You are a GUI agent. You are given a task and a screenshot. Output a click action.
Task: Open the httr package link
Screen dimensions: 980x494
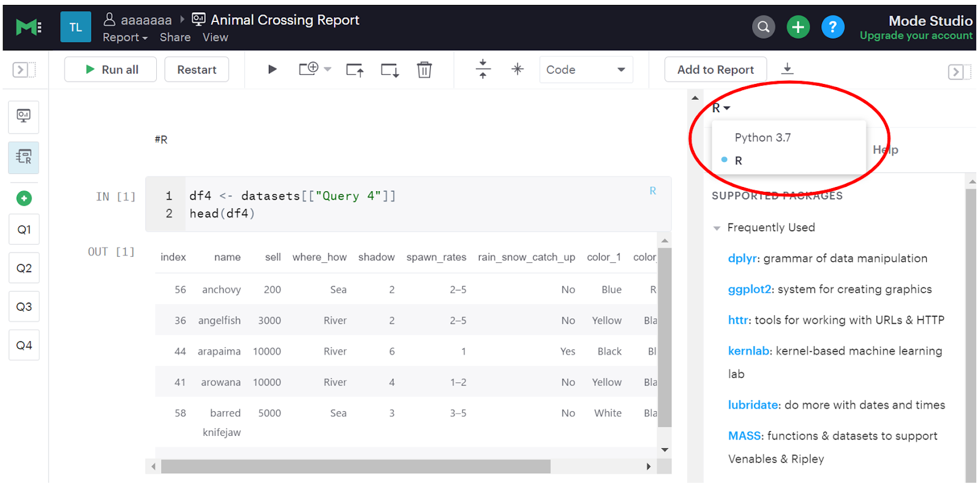[738, 320]
